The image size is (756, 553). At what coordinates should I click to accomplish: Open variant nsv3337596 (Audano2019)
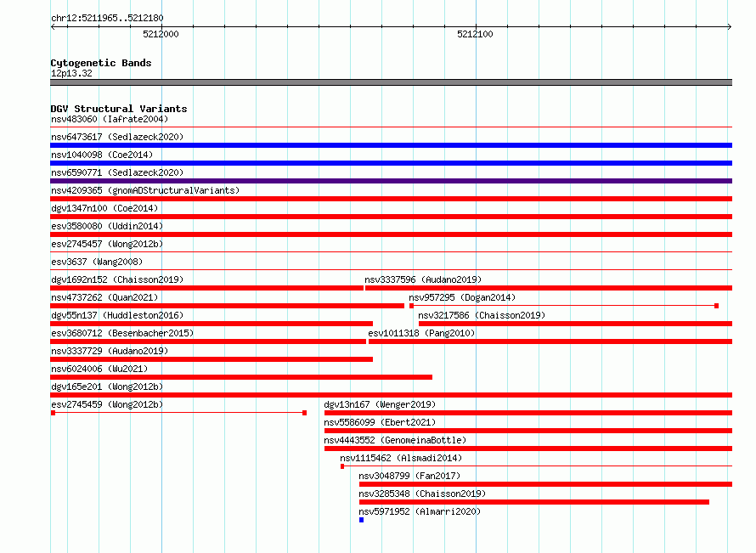pyautogui.click(x=423, y=279)
